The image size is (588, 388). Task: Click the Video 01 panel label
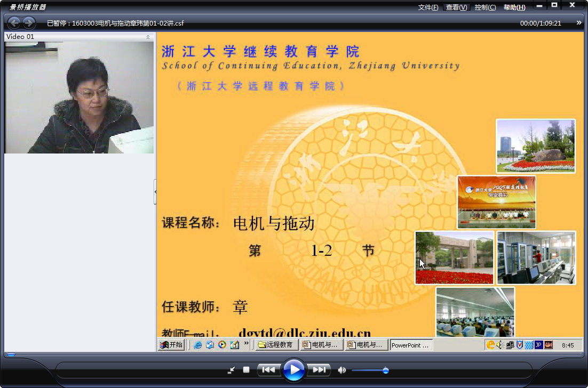(20, 36)
